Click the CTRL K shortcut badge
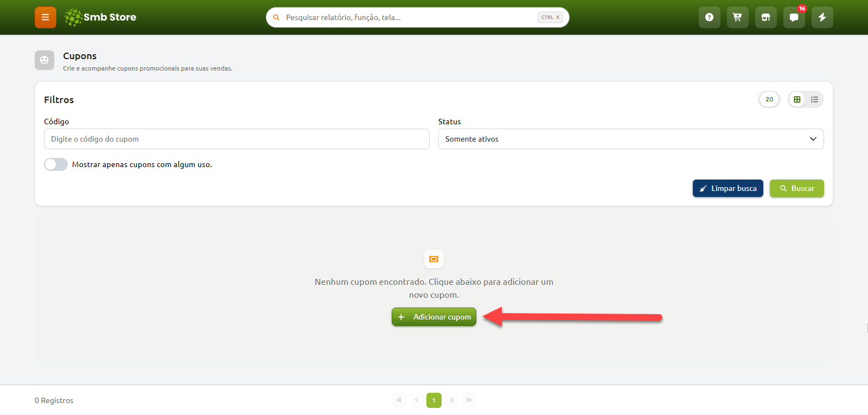This screenshot has width=868, height=415. coord(550,17)
